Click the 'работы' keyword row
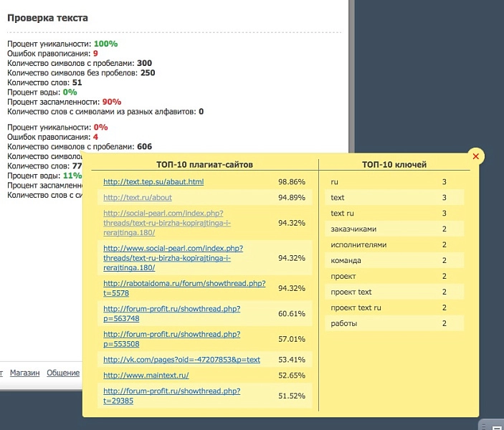 [394, 324]
